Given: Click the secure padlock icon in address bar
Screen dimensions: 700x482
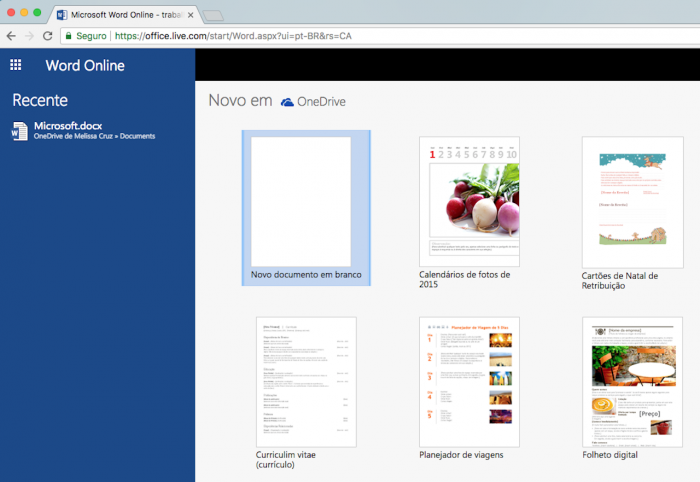Looking at the screenshot, I should pyautogui.click(x=68, y=36).
